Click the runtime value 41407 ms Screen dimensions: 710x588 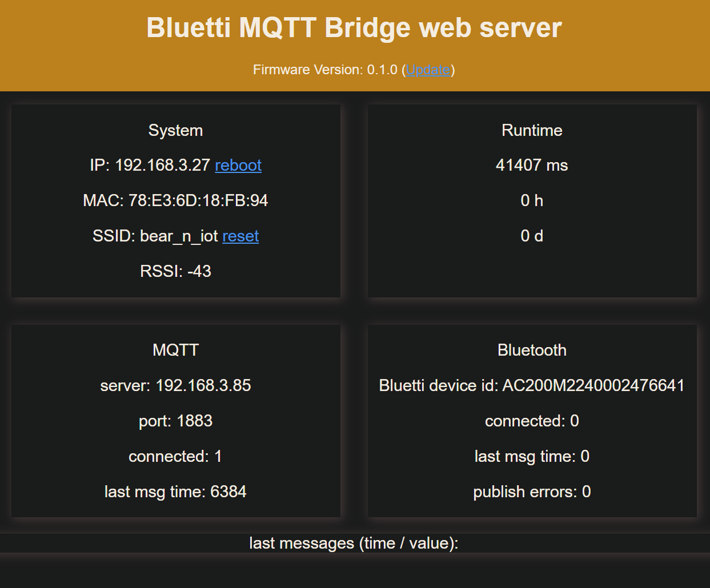(531, 166)
